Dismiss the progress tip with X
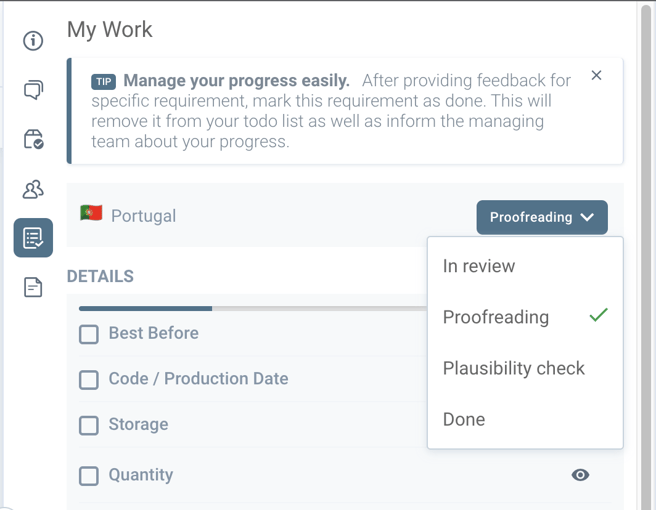 tap(596, 75)
